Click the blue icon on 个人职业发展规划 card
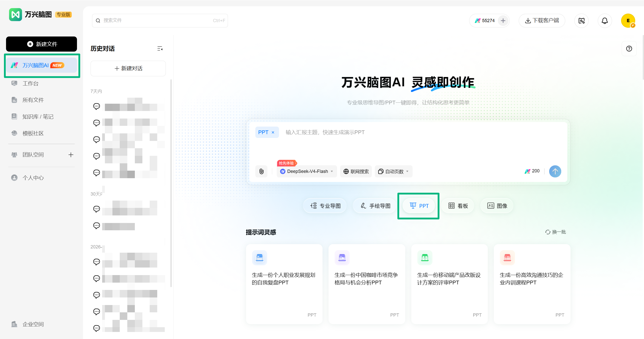Image resolution: width=644 pixels, height=339 pixels. (x=259, y=257)
